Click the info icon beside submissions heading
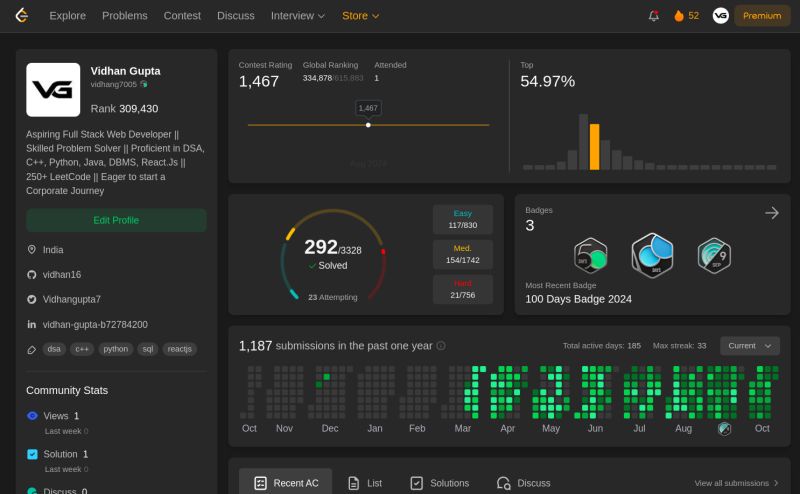 coord(441,346)
